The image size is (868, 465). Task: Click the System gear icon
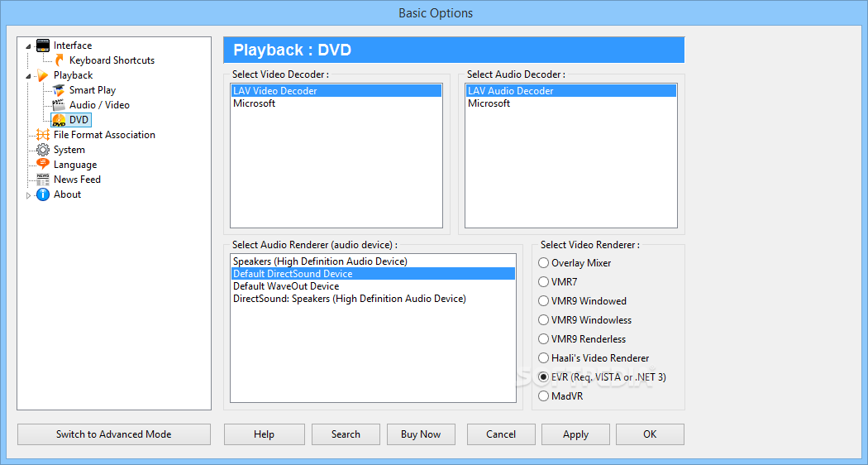43,150
